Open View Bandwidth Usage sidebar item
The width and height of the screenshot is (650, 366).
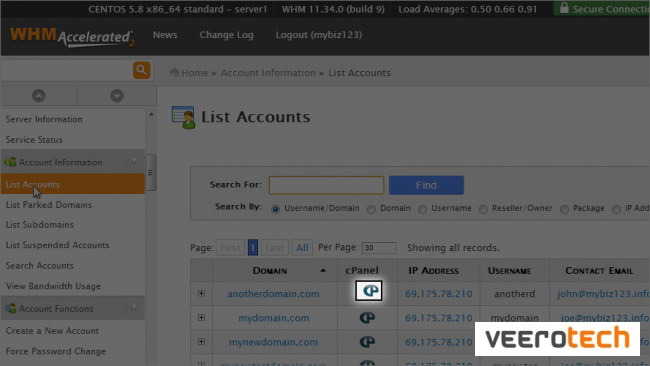click(x=53, y=286)
